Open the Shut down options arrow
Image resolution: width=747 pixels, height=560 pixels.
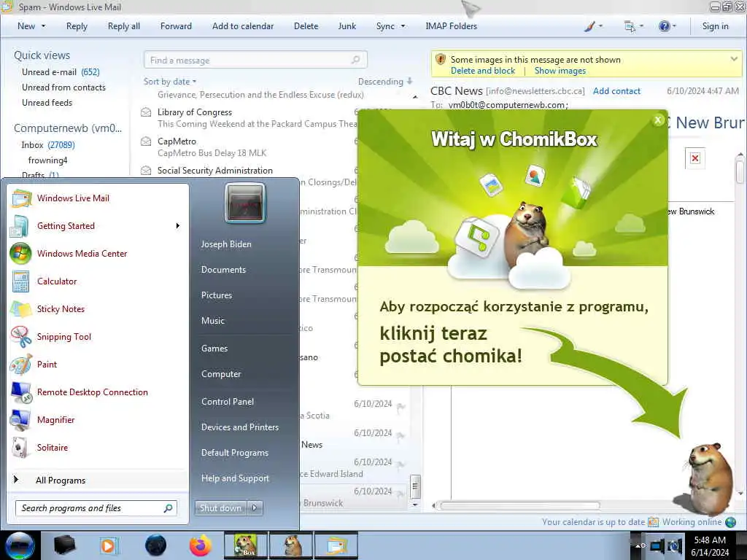[255, 508]
